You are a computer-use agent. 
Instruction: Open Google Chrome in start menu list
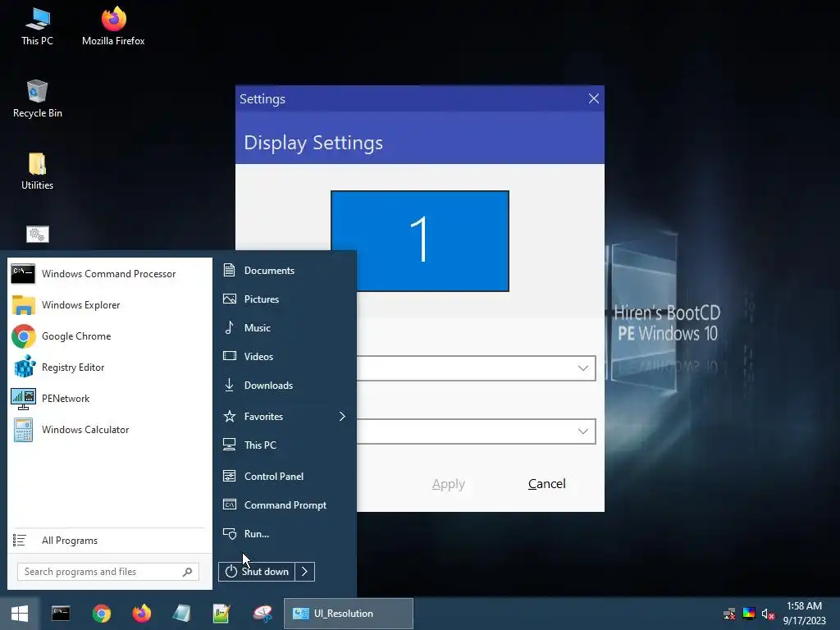click(x=109, y=336)
